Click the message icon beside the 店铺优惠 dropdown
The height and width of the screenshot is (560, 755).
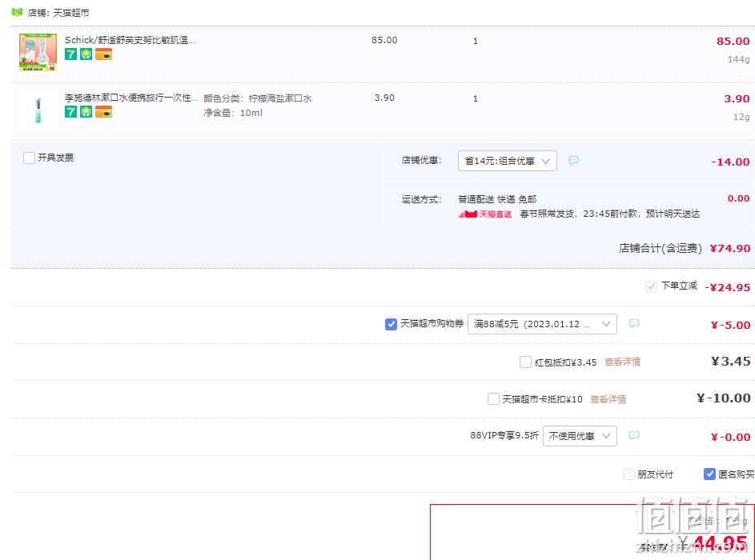pos(573,160)
